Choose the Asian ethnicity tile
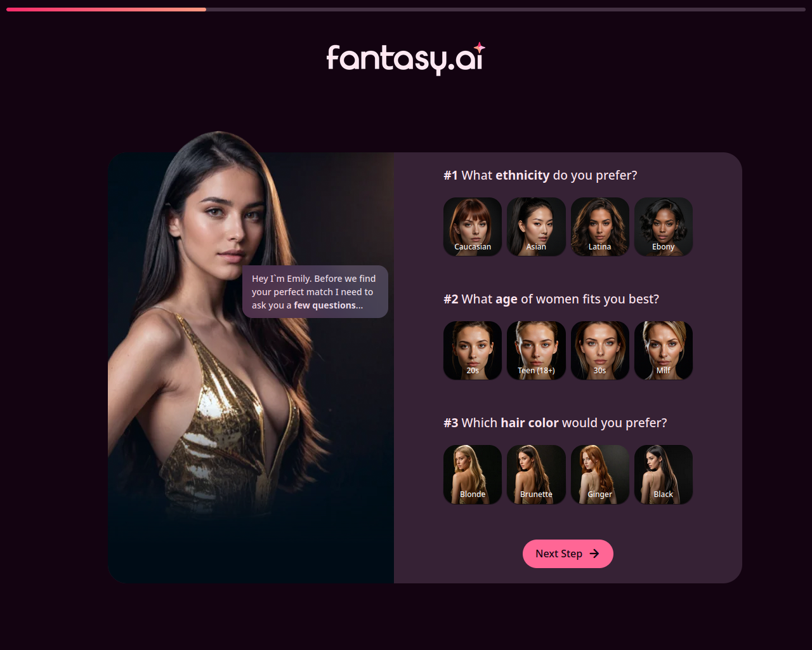812x650 pixels. tap(536, 227)
